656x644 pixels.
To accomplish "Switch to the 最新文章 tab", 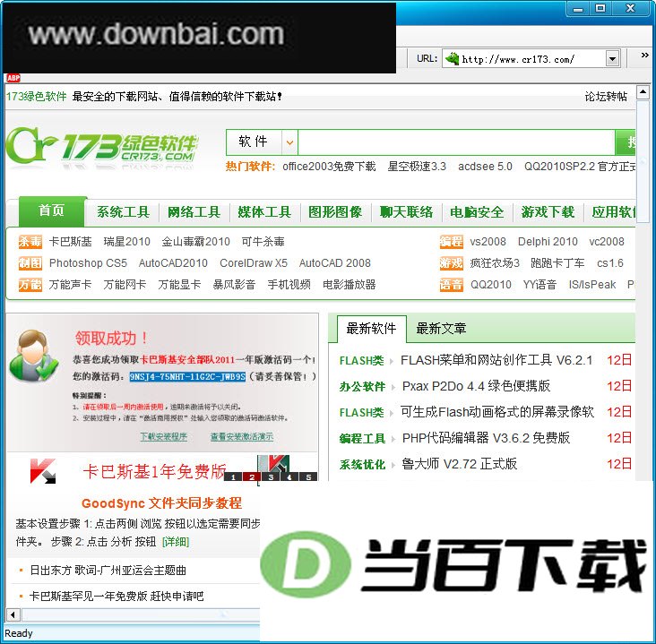I will (x=442, y=329).
